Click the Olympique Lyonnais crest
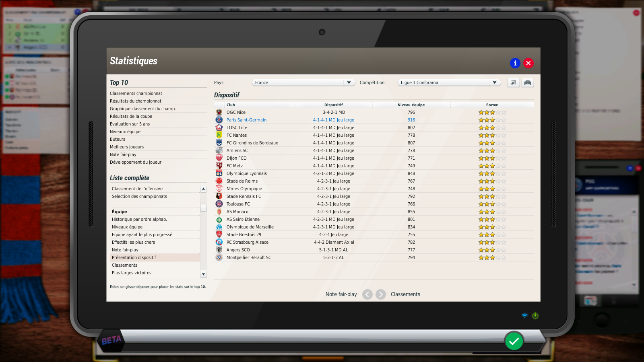 tap(219, 173)
